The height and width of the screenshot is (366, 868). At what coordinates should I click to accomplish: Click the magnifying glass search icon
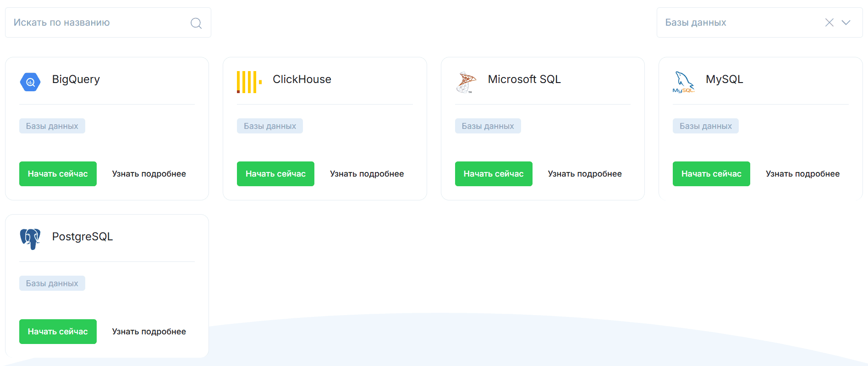tap(196, 23)
